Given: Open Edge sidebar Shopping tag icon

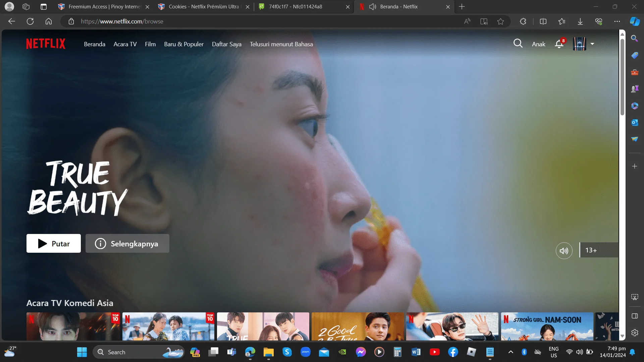Looking at the screenshot, I should point(635,55).
